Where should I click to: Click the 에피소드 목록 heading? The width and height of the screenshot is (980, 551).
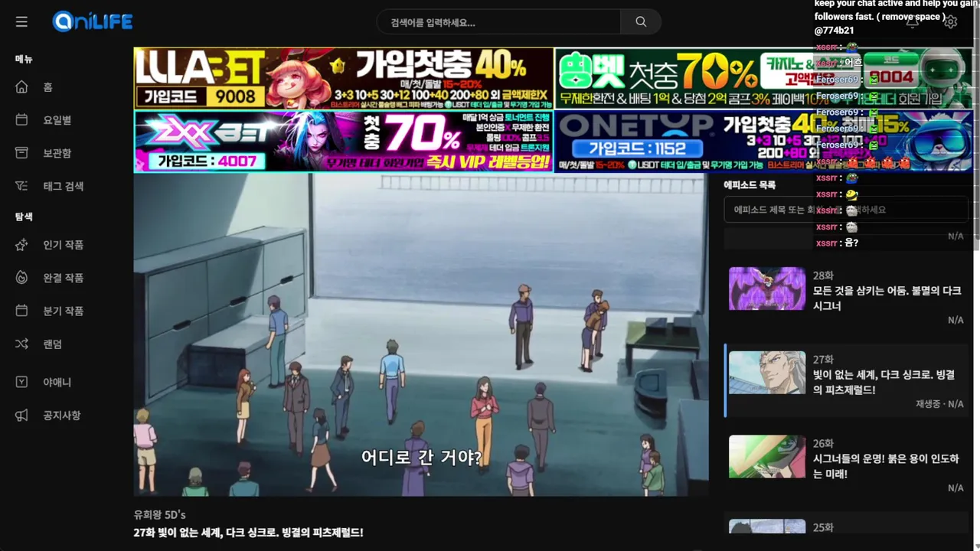[750, 185]
